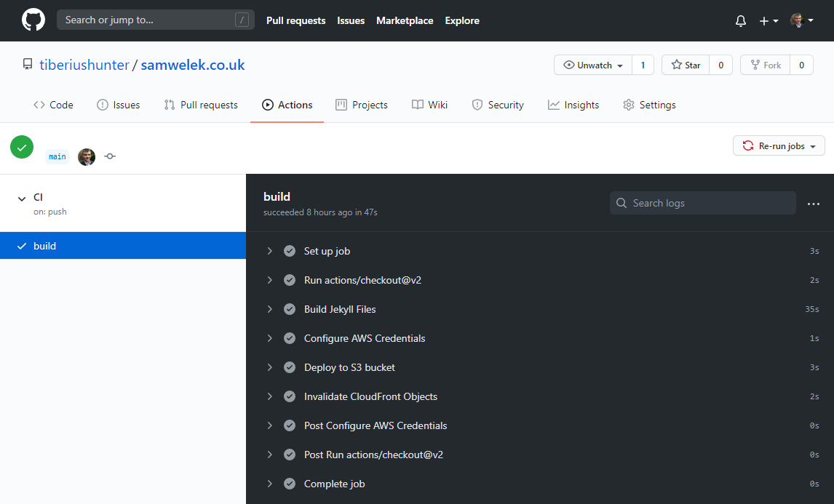Image resolution: width=834 pixels, height=504 pixels.
Task: Click the committer avatar thumbnail
Action: (x=87, y=157)
